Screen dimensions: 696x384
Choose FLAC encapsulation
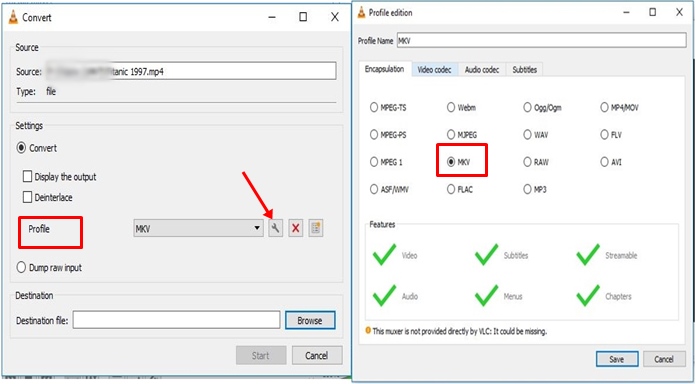(x=451, y=190)
